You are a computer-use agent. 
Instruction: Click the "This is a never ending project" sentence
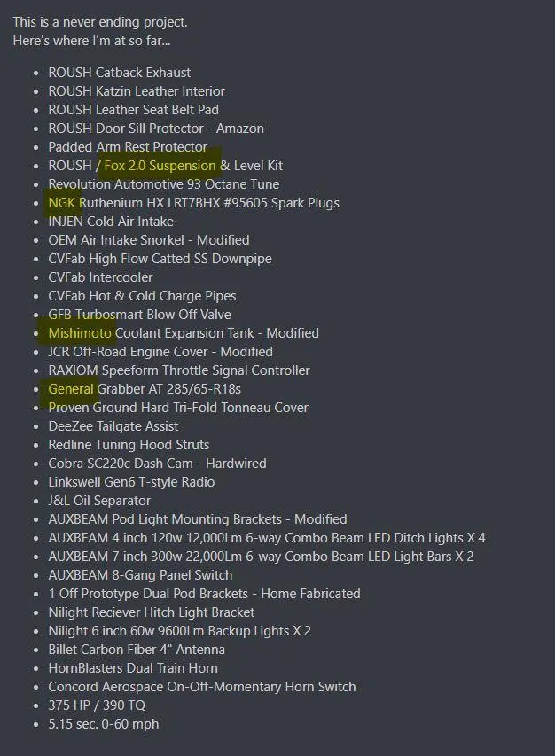[100, 22]
